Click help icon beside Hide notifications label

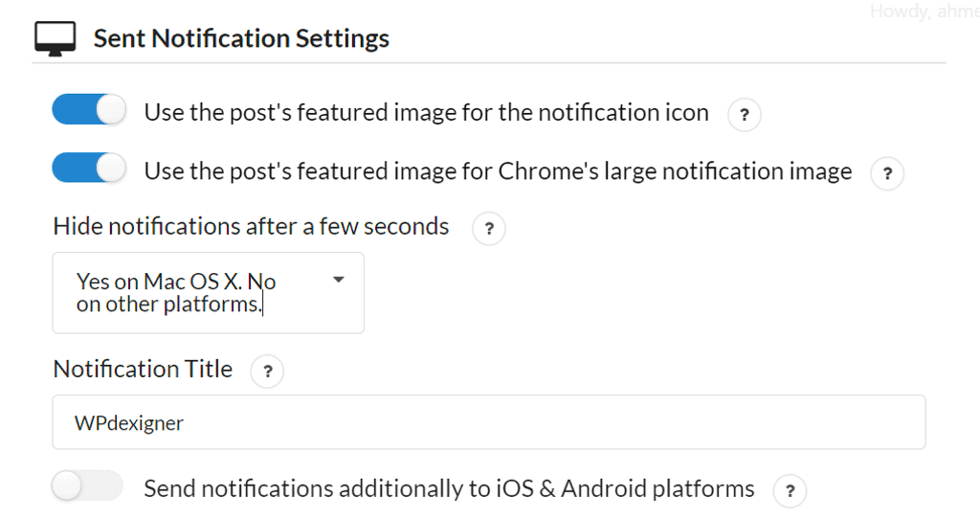[489, 229]
